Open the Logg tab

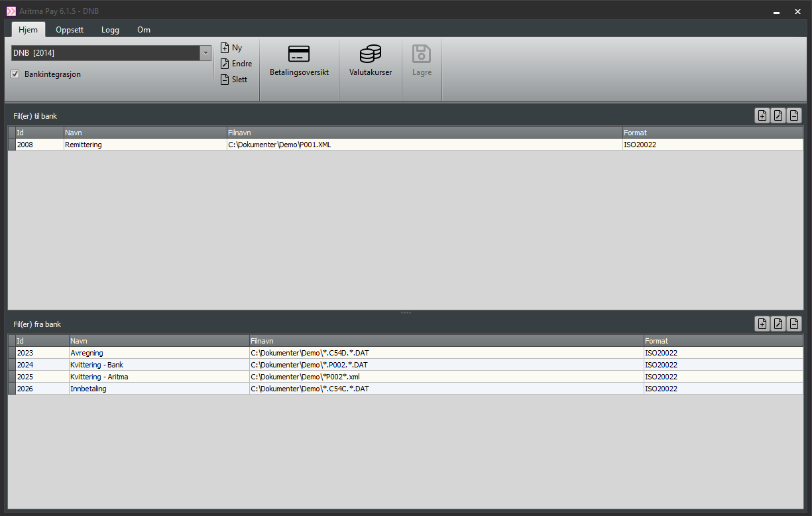(x=110, y=30)
